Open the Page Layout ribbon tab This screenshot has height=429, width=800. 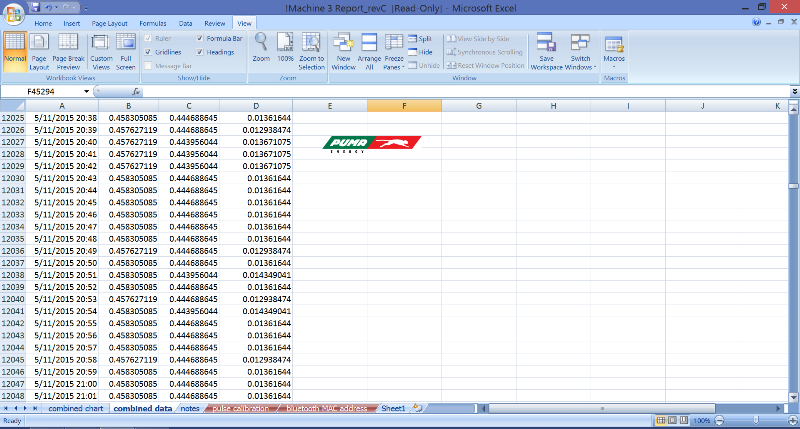[x=109, y=23]
